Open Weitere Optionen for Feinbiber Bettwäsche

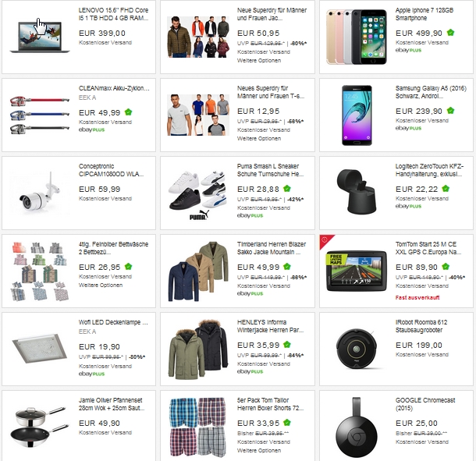[101, 285]
